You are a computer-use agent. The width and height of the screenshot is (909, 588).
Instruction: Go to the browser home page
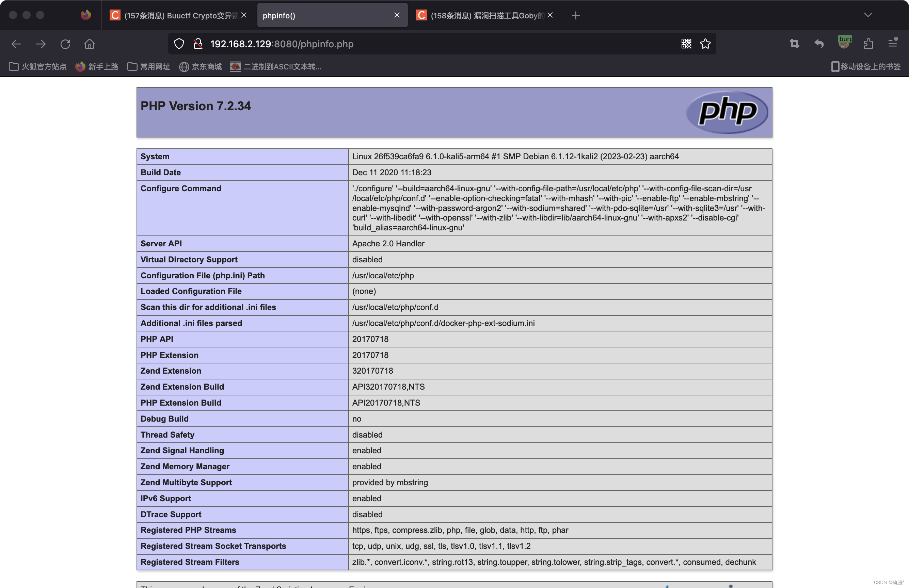click(x=90, y=44)
